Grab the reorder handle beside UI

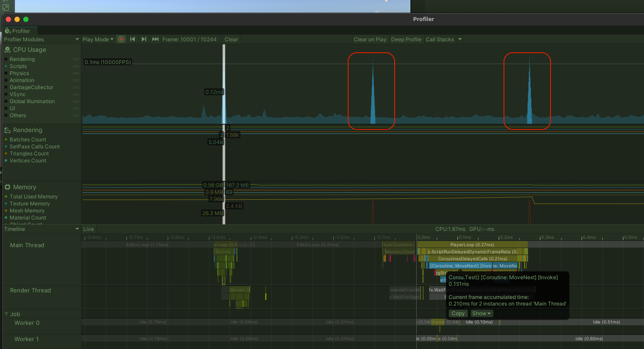pos(76,108)
